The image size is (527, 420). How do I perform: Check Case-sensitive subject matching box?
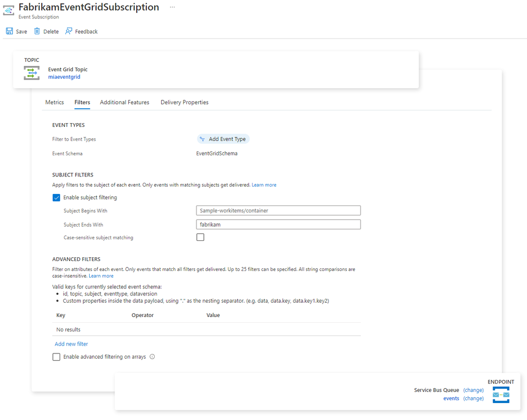[x=200, y=237]
